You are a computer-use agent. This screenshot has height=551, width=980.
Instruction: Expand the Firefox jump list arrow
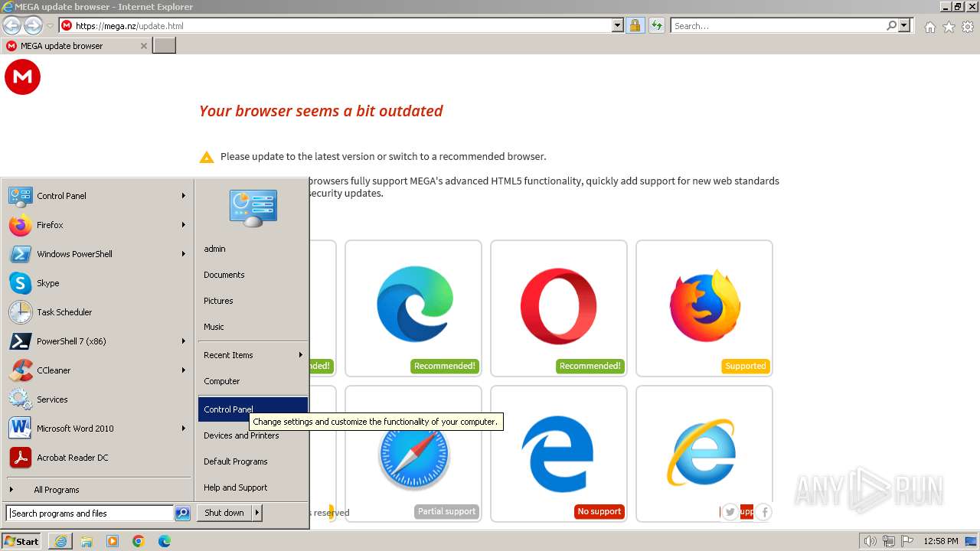tap(184, 225)
